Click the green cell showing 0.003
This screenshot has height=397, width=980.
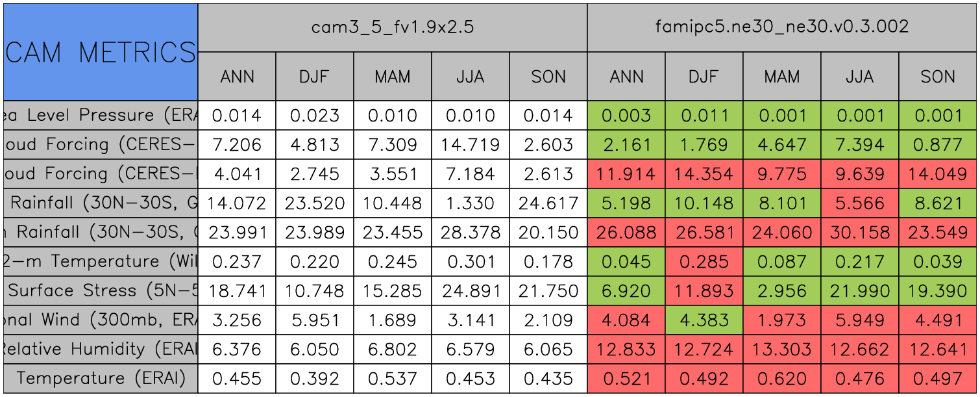pyautogui.click(x=626, y=116)
